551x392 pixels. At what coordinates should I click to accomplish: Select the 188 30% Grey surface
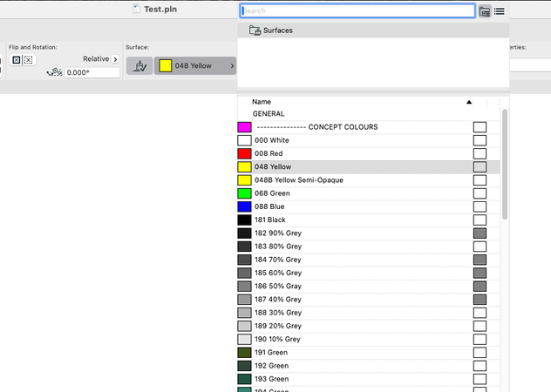click(x=369, y=313)
